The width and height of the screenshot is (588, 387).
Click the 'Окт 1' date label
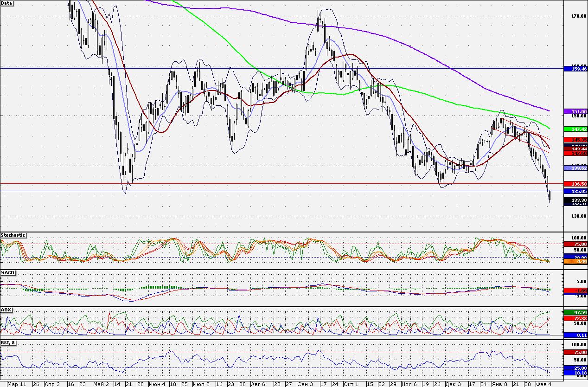click(x=351, y=384)
